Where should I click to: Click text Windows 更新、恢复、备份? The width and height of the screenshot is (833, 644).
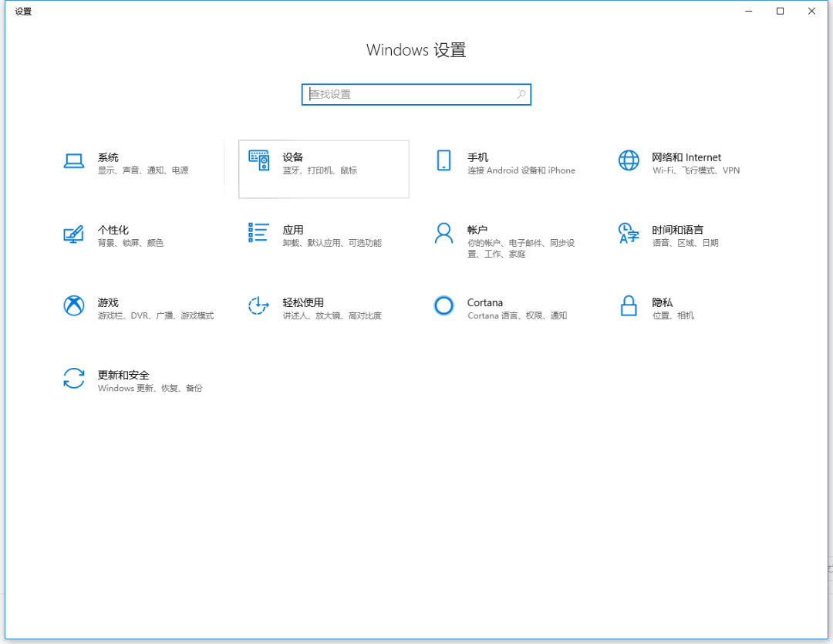tap(150, 389)
